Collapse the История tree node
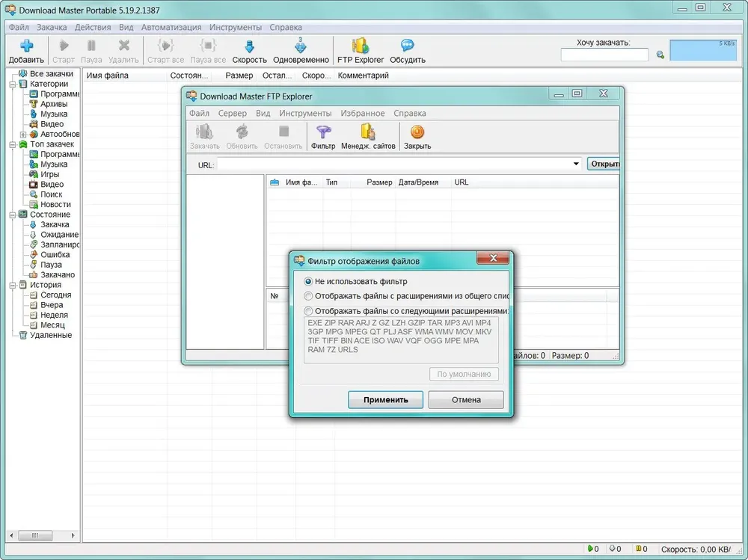The image size is (748, 560). (13, 286)
